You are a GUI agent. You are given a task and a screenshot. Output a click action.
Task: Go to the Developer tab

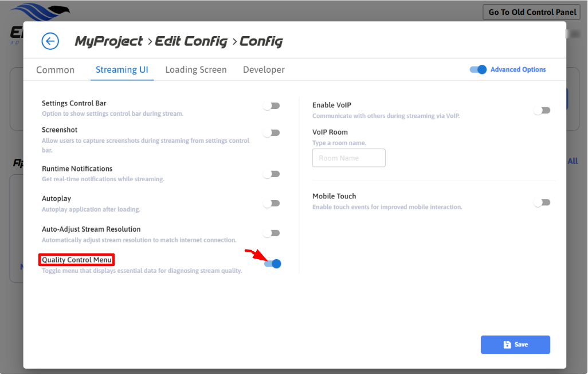click(x=264, y=70)
